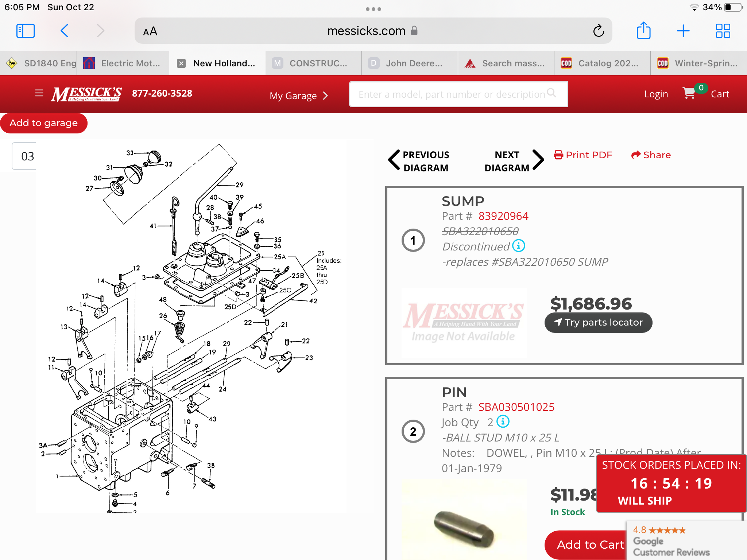Select the circled reference number 1
Image resolution: width=747 pixels, height=560 pixels.
pyautogui.click(x=413, y=240)
